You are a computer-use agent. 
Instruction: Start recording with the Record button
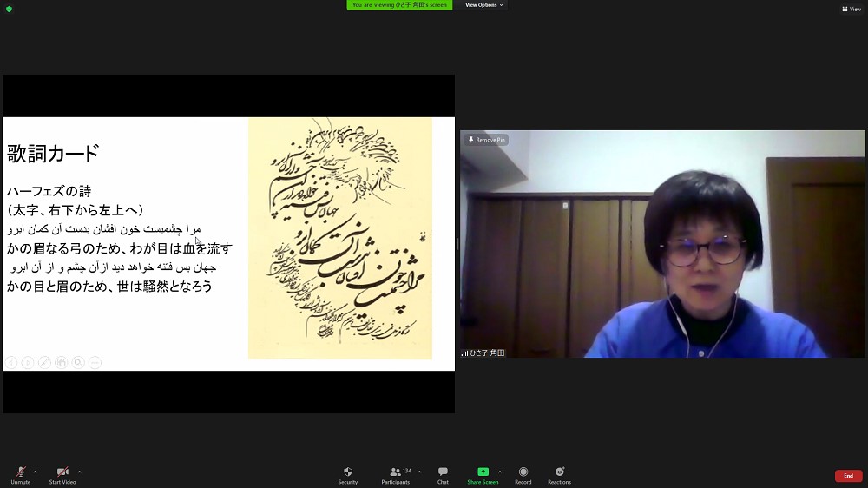point(523,474)
